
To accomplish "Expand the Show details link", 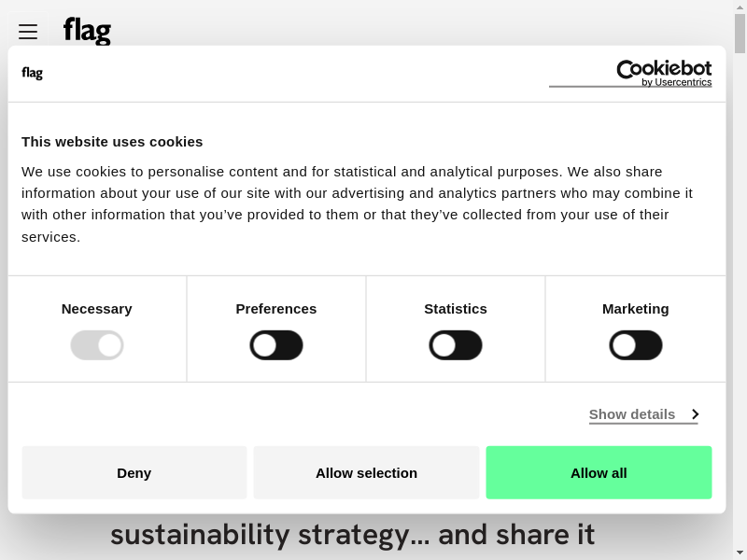I will (x=632, y=414).
